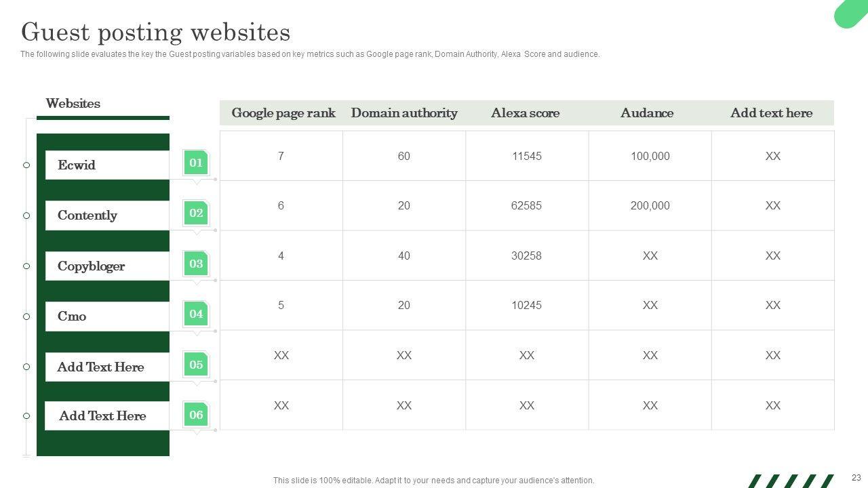Viewport: 868px width, 488px height.
Task: Click row 06 Audance XX cell
Action: (650, 405)
